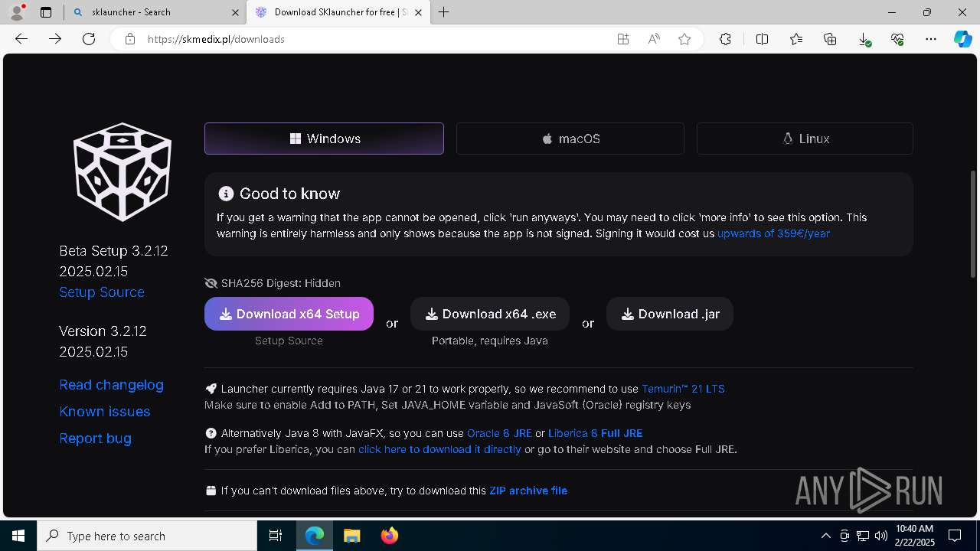Open the Downloads toolbar icon
This screenshot has width=980, height=551.
coord(864,39)
